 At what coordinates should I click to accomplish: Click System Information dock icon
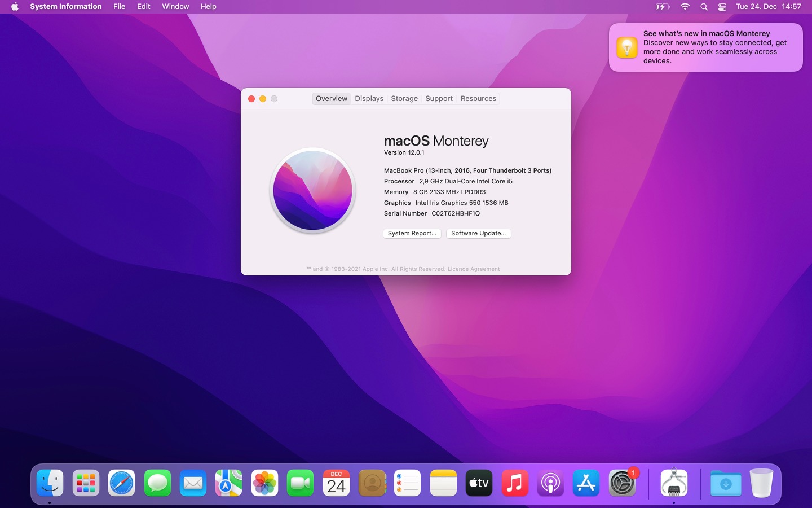click(674, 483)
